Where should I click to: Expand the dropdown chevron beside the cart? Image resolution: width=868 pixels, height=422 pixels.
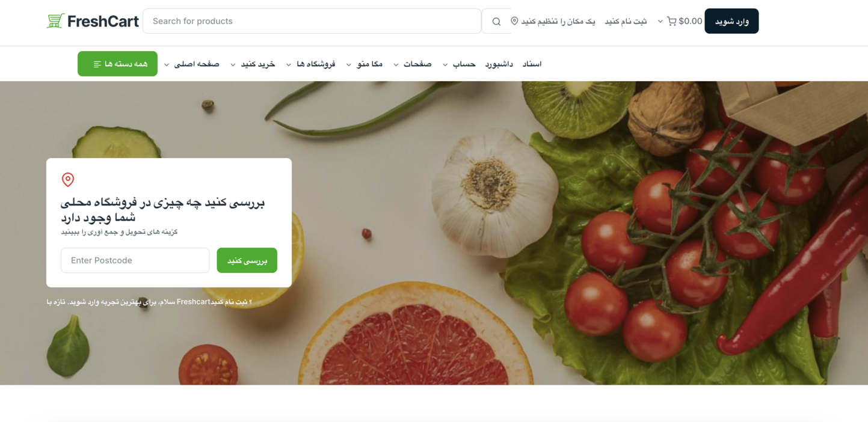[x=660, y=22]
